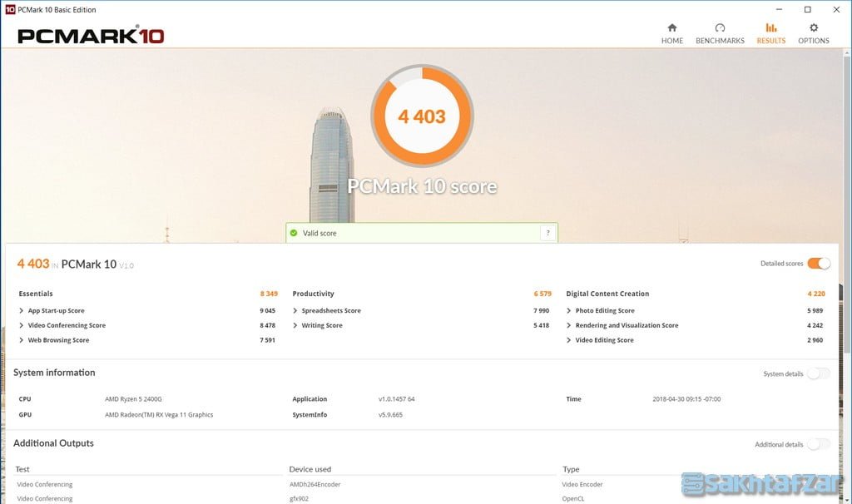852x504 pixels.
Task: Click the PCMark 10 title bar app icon
Action: click(x=10, y=10)
